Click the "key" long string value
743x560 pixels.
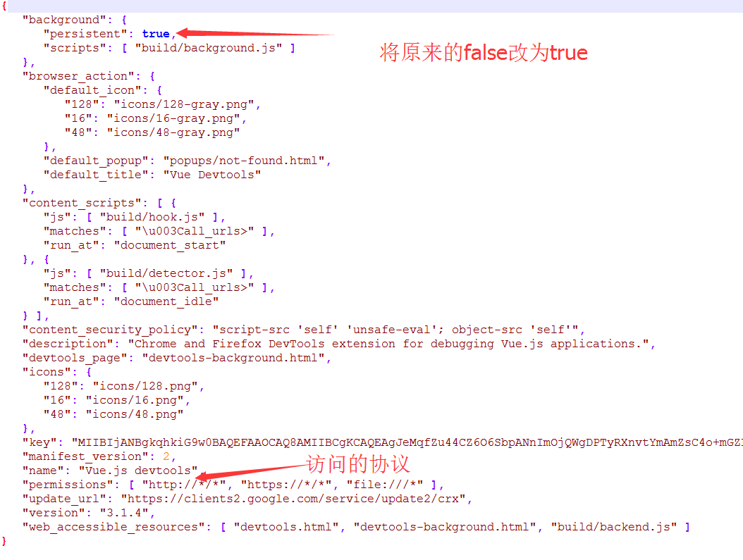407,442
